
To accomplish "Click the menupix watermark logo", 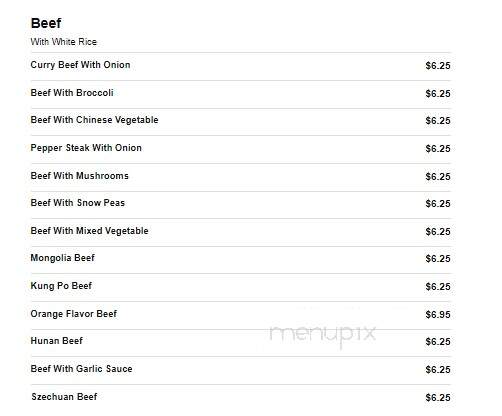I will point(323,334).
